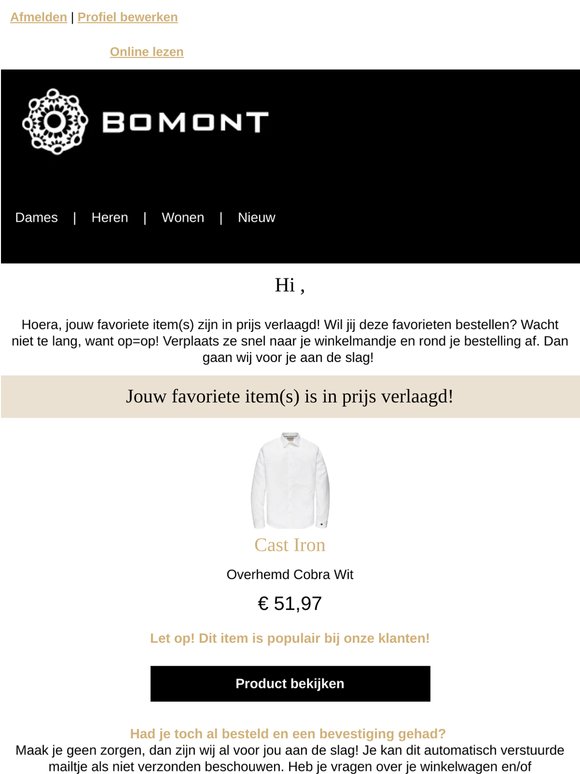580x774 pixels.
Task: Click the BOMONT wordmark in the header
Action: coord(185,122)
